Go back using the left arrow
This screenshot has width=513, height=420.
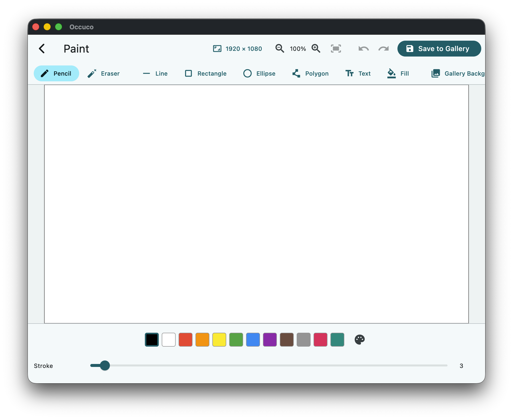click(x=42, y=49)
